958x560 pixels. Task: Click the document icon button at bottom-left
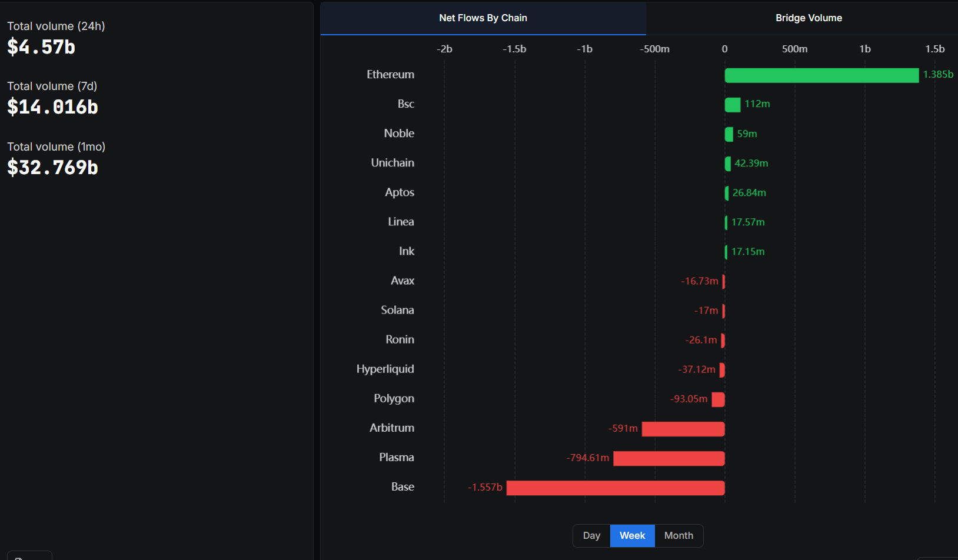point(29,556)
